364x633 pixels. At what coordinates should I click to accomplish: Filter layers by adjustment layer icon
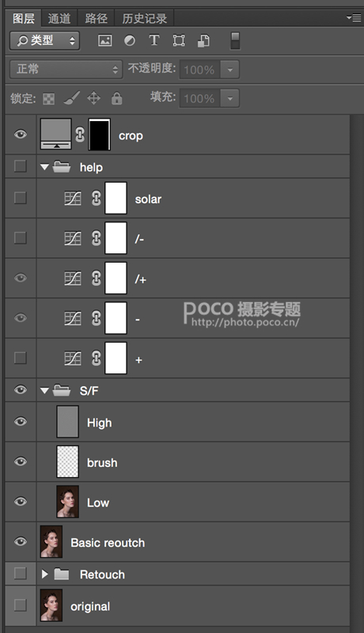[x=130, y=41]
